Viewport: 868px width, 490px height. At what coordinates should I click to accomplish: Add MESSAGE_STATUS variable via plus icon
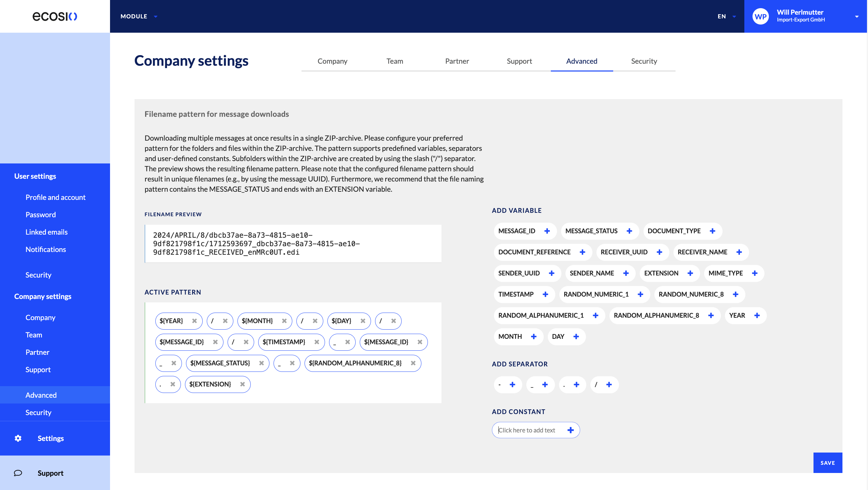(x=629, y=231)
